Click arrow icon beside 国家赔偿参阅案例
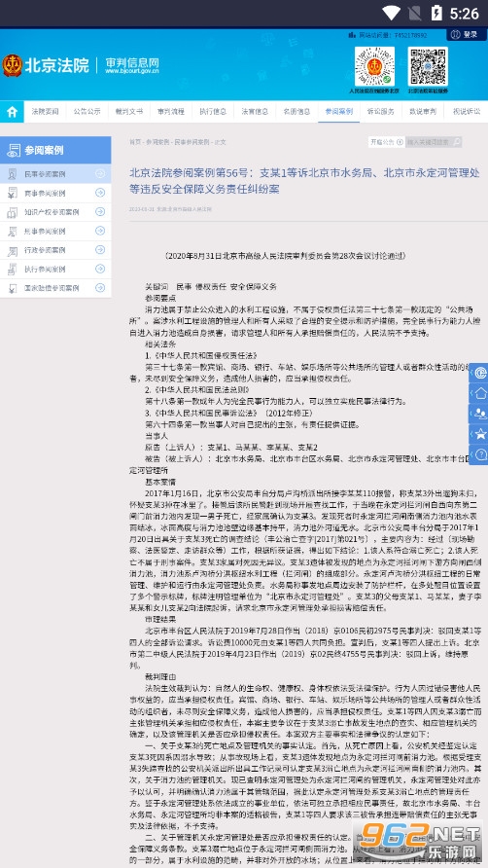The width and height of the screenshot is (488, 868). click(x=100, y=288)
